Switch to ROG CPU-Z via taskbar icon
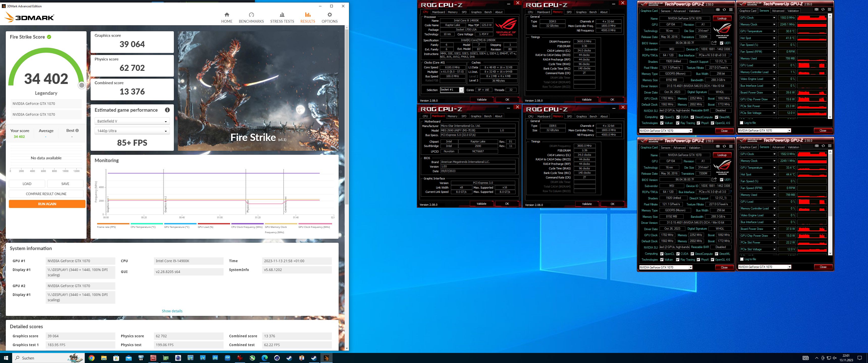868x363 pixels. 153,358
